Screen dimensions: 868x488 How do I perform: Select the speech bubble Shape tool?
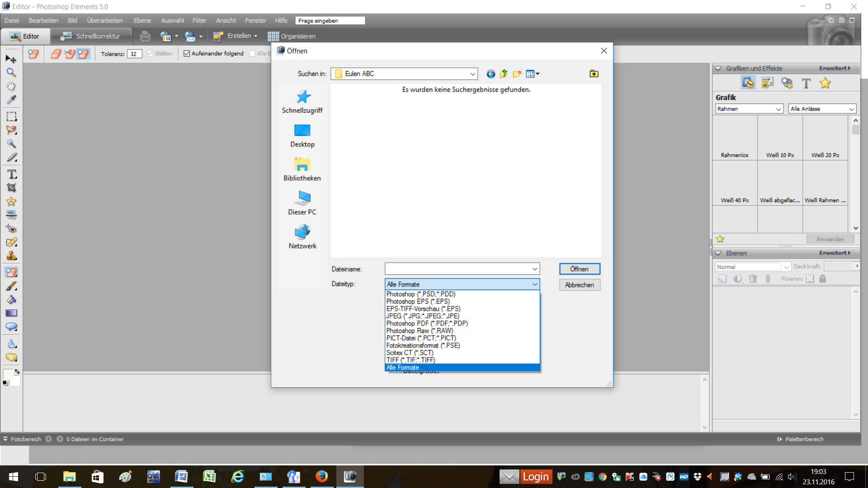[11, 327]
